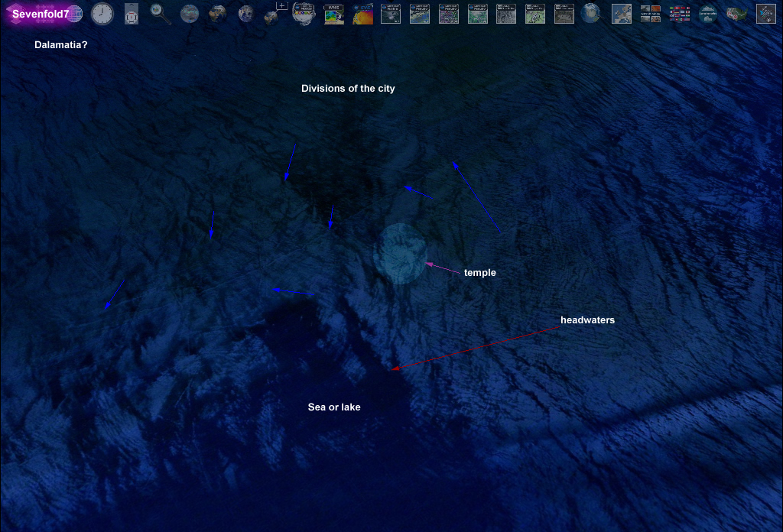
Task: Select the grayscale USGS imagery icon
Action: point(506,14)
